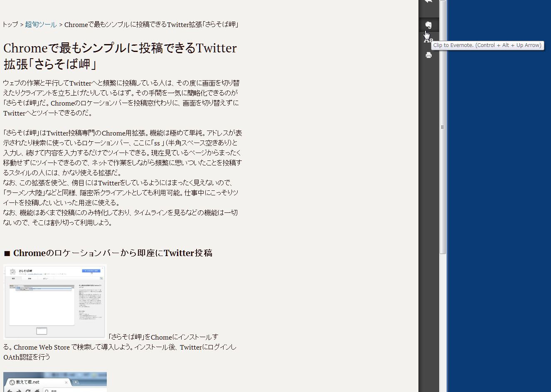
Task: Open the さらそば岬 web store screenshot thumbnail
Action: coord(55,302)
